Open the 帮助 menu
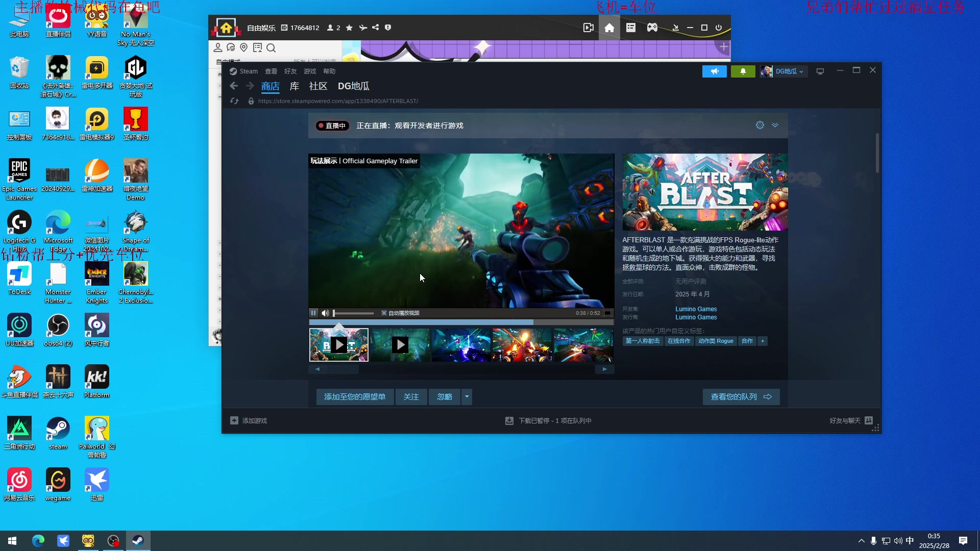 329,71
